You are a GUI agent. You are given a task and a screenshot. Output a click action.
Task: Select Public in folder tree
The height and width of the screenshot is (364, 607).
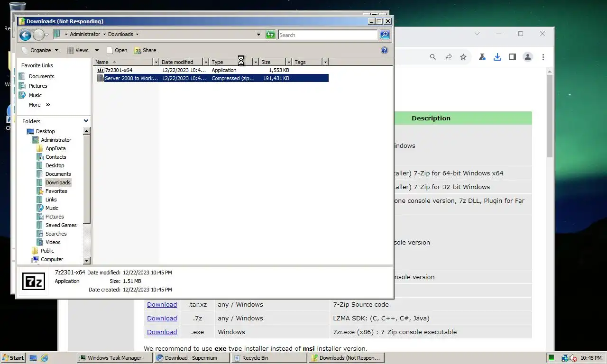point(47,251)
